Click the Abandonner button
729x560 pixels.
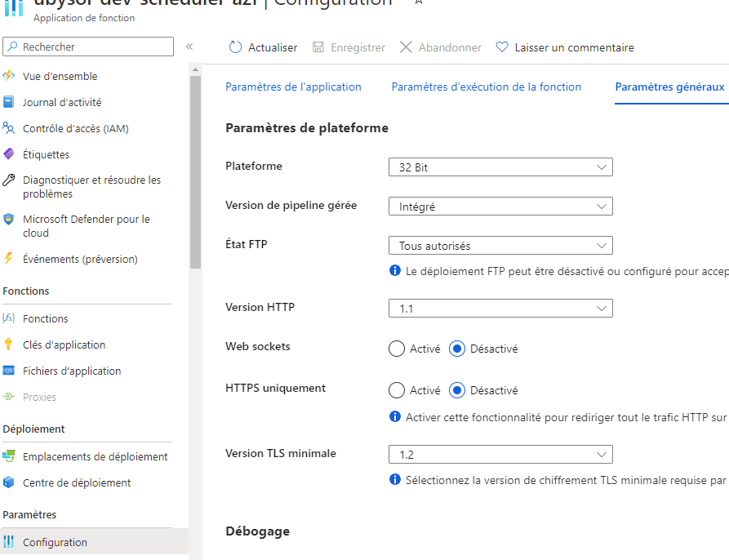441,47
